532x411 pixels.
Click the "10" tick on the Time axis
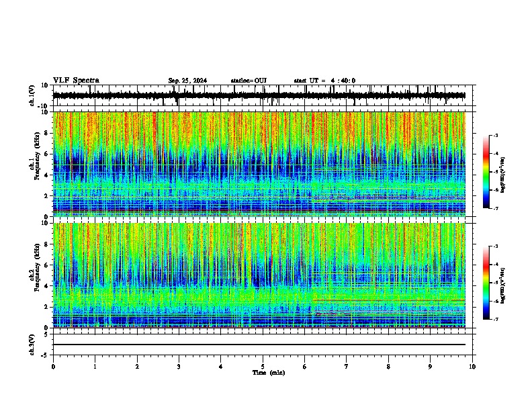472,367
